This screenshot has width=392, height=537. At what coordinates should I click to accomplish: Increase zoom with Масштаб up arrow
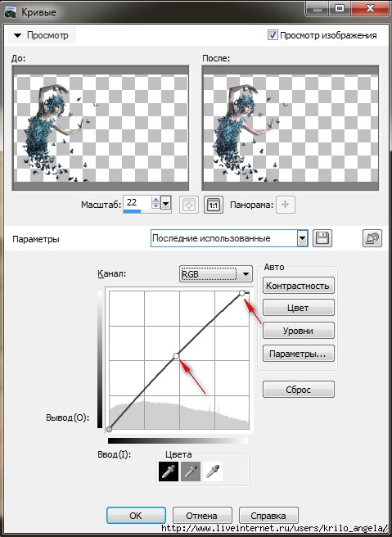coord(155,200)
